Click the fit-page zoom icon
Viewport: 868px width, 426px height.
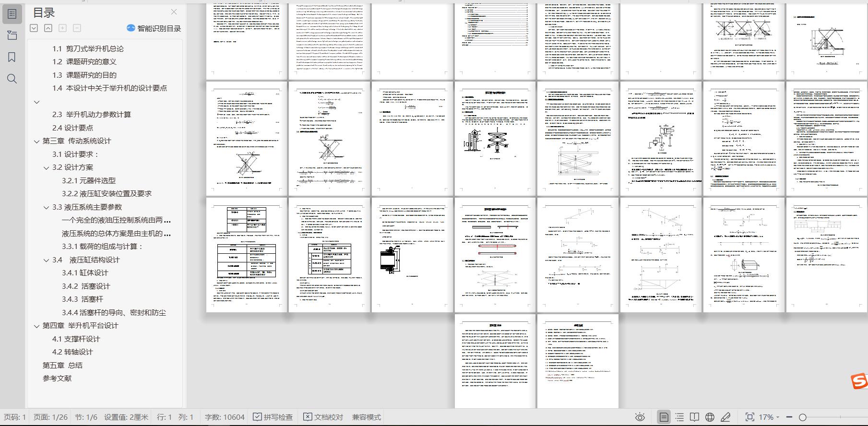click(x=749, y=417)
